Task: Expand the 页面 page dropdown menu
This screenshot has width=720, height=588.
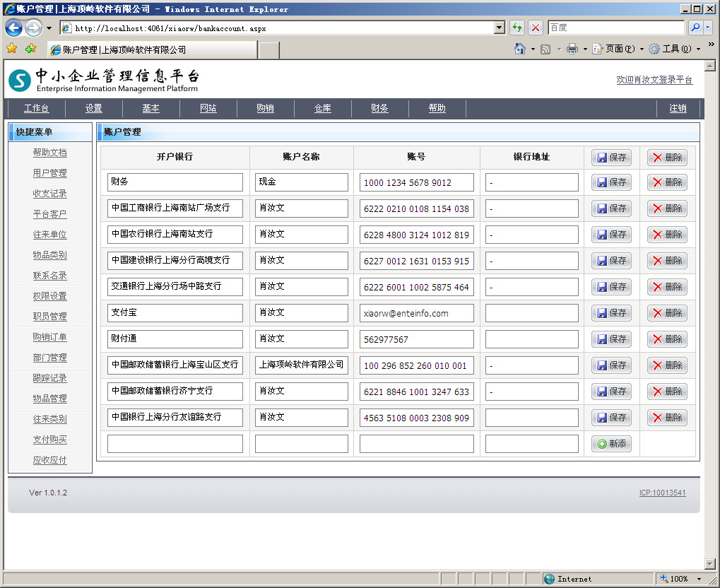Action: pyautogui.click(x=618, y=49)
